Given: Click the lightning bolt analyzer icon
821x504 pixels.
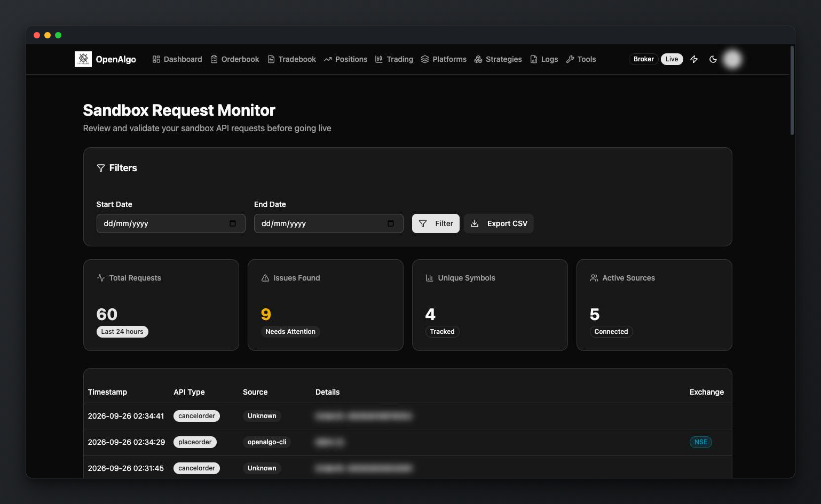Looking at the screenshot, I should (x=694, y=59).
